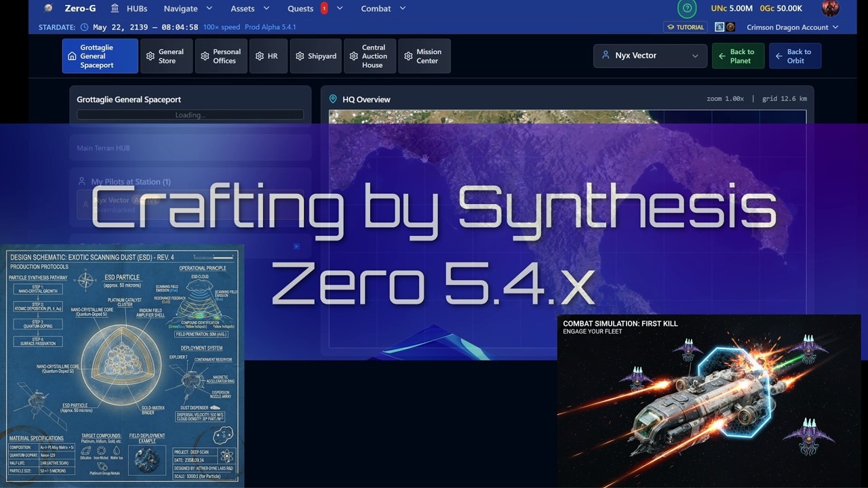Select the Grottaglie General Spaceport tab
The image size is (868, 488).
[100, 56]
